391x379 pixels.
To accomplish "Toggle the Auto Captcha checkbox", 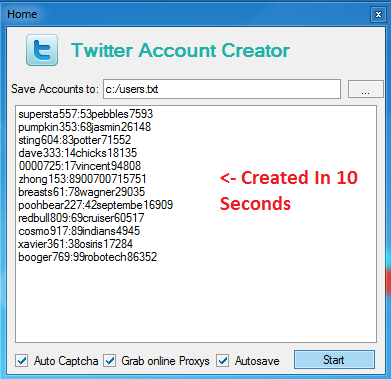I will click(22, 361).
